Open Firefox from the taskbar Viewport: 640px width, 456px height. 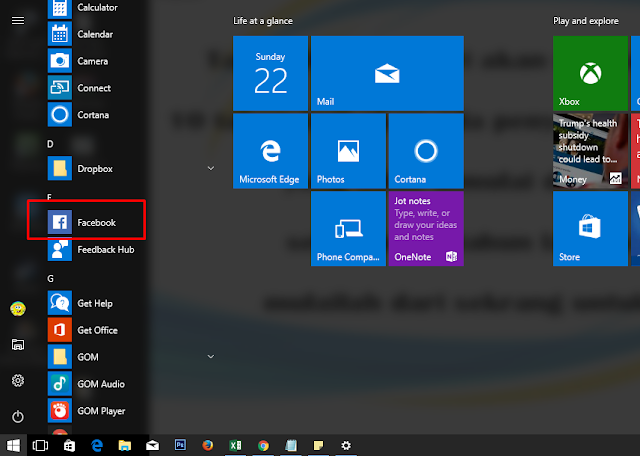pyautogui.click(x=208, y=445)
